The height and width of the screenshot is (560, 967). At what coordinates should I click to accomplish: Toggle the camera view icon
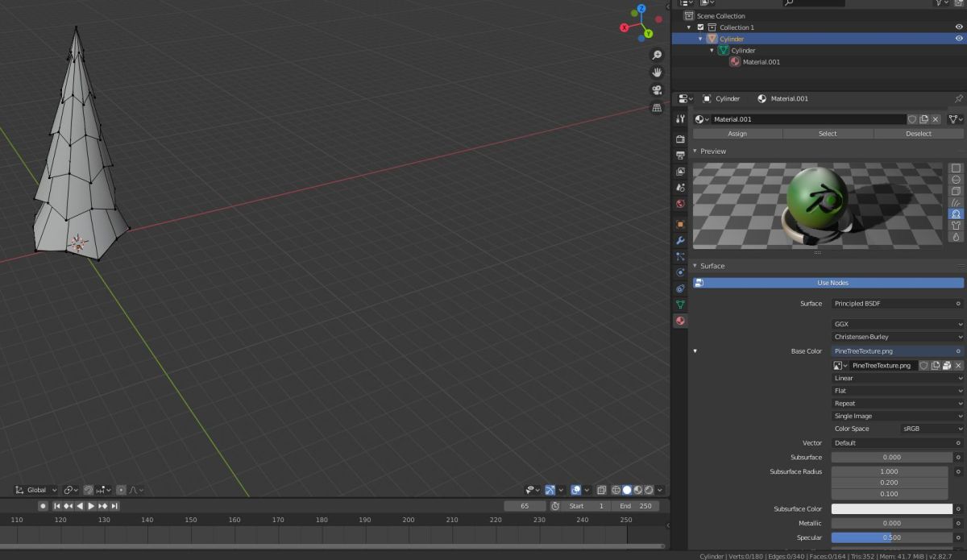click(657, 90)
